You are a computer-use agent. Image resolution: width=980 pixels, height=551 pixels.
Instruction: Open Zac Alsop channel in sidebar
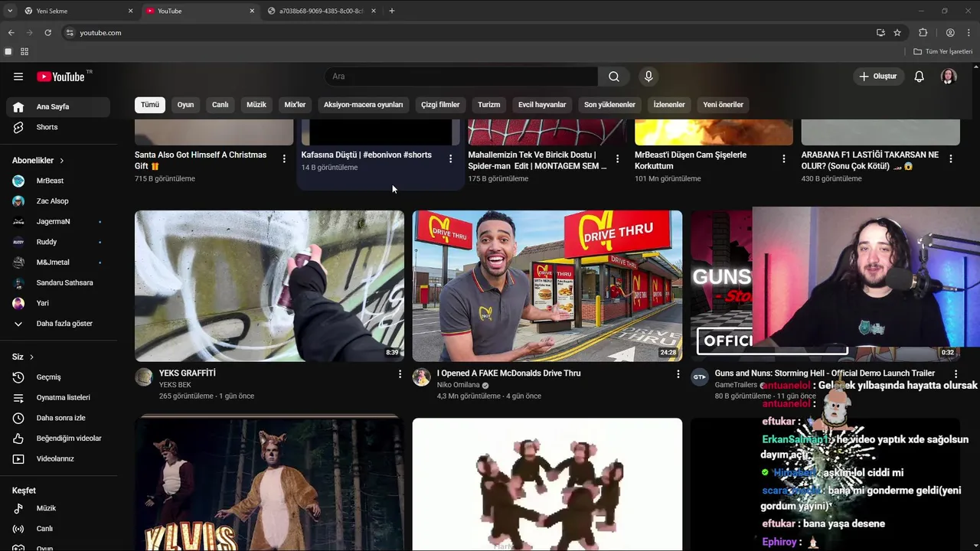(x=58, y=201)
